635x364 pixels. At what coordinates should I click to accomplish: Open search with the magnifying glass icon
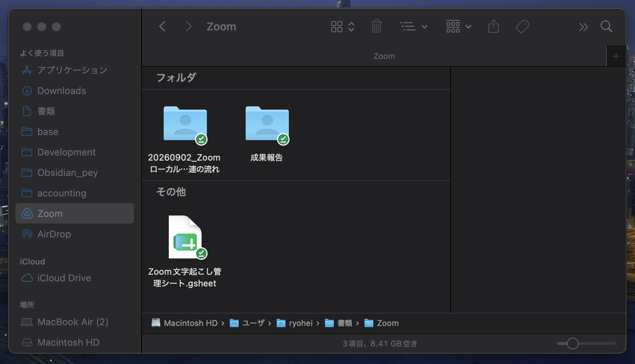point(606,26)
